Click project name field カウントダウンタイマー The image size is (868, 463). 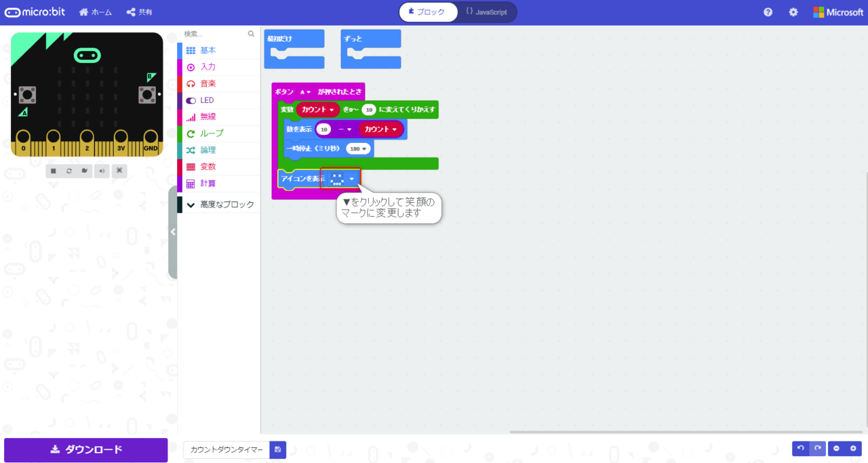click(226, 449)
